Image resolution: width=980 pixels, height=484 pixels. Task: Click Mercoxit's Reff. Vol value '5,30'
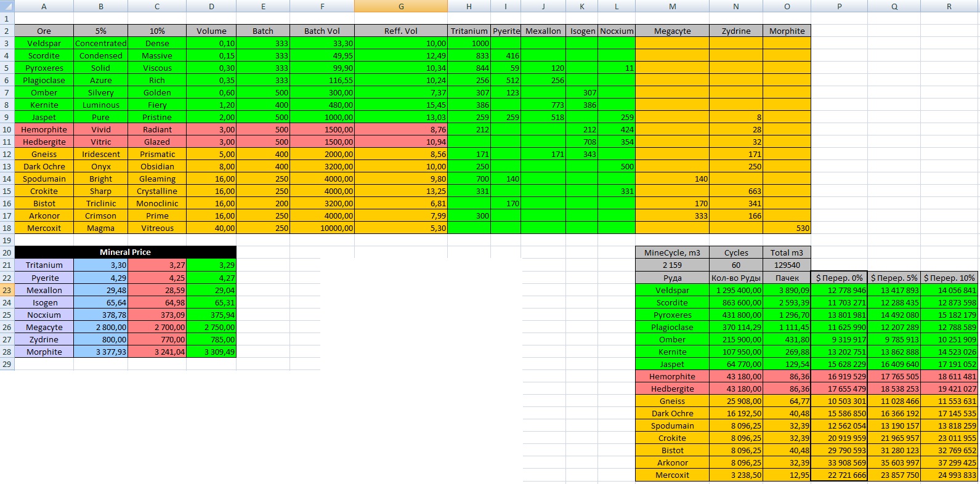click(401, 228)
